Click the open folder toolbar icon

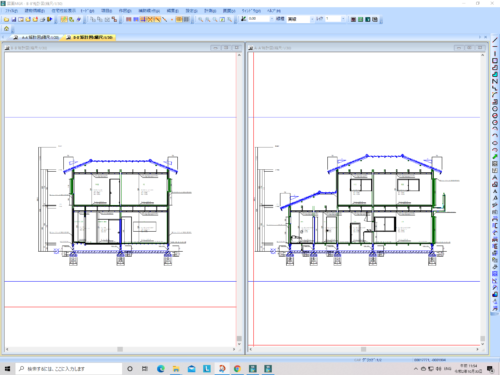[x=6, y=19]
